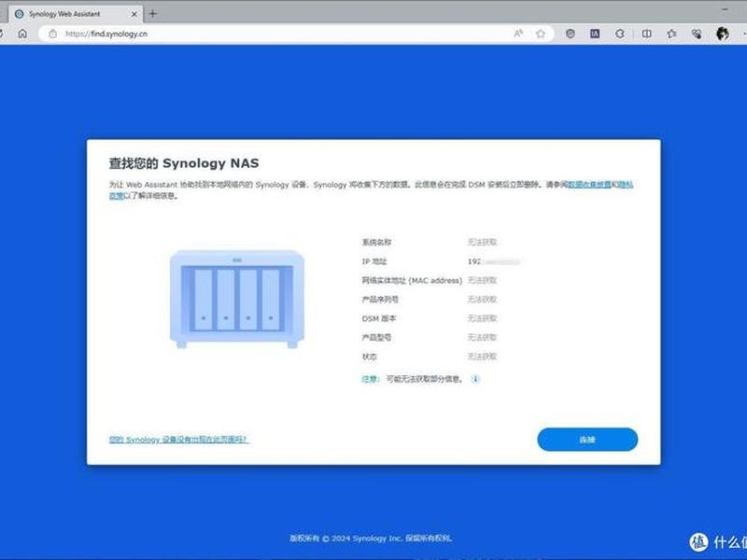
Task: Click the purple extension icon in toolbar
Action: (x=595, y=34)
